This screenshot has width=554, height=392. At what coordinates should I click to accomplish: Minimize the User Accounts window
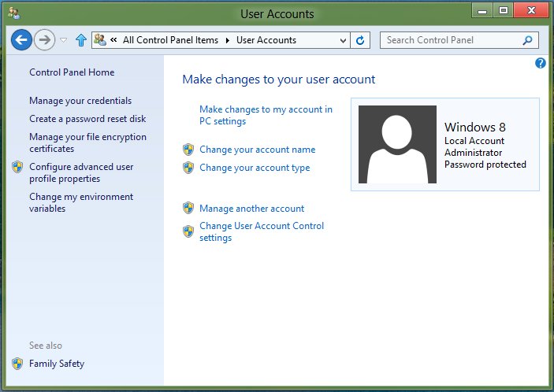point(482,11)
